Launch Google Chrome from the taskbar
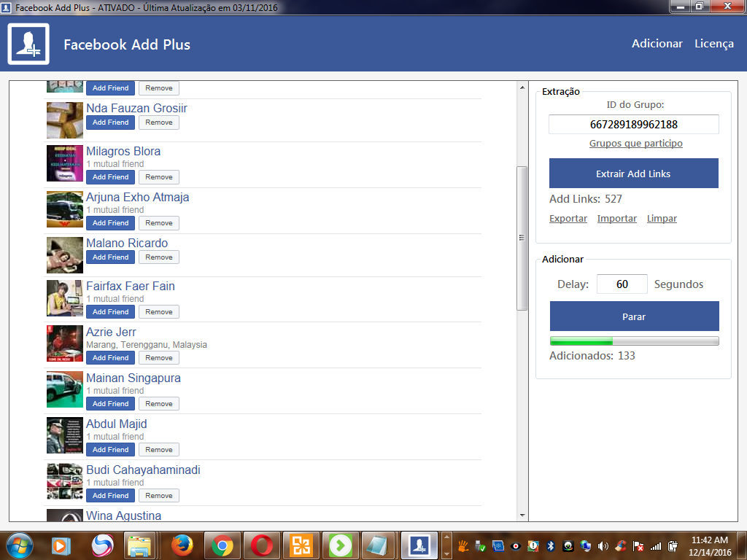 tap(222, 545)
